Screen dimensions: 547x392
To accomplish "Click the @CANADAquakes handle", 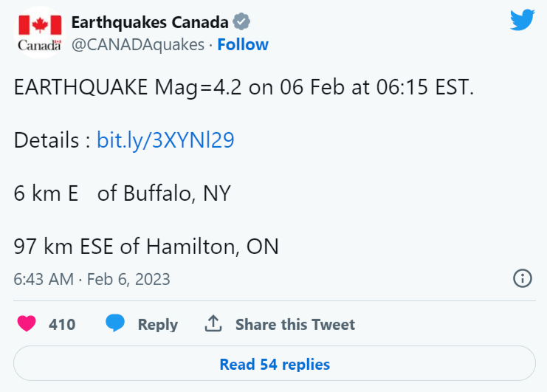I will pos(138,45).
